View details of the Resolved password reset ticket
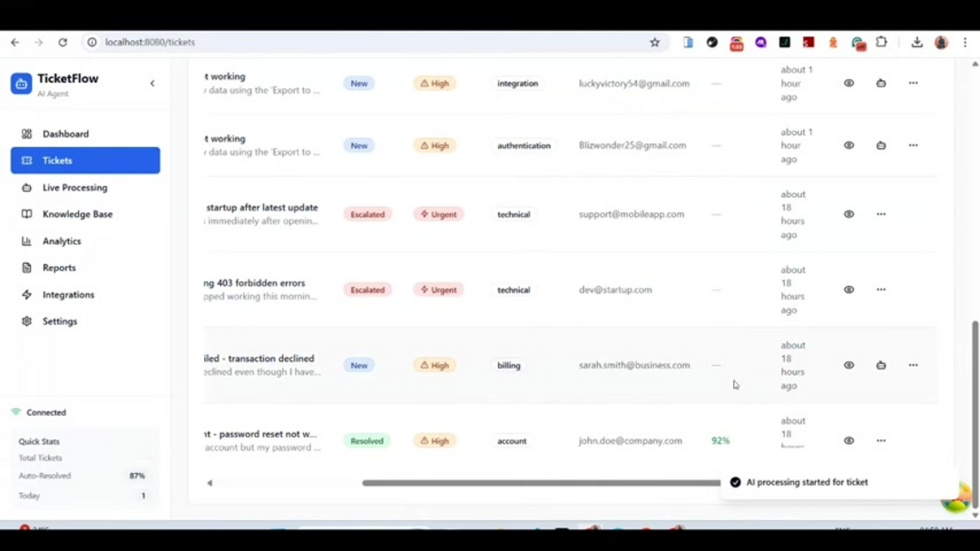The width and height of the screenshot is (980, 551). (x=848, y=440)
